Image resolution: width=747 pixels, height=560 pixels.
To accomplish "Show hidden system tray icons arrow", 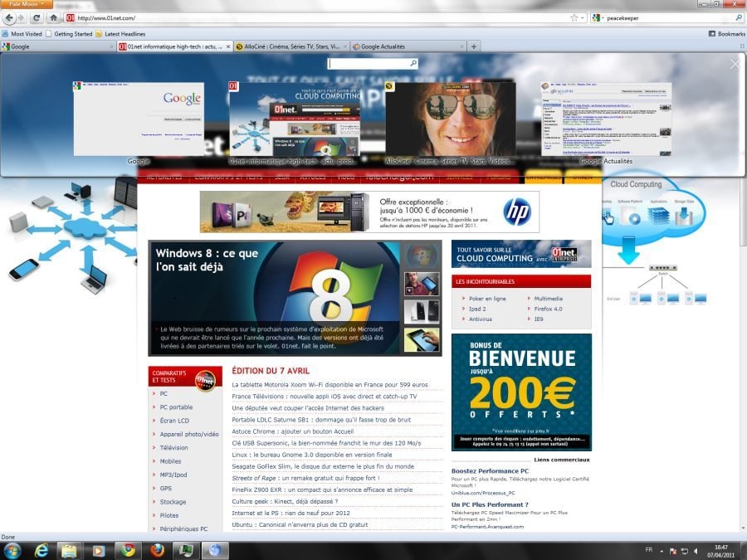I will tap(663, 550).
